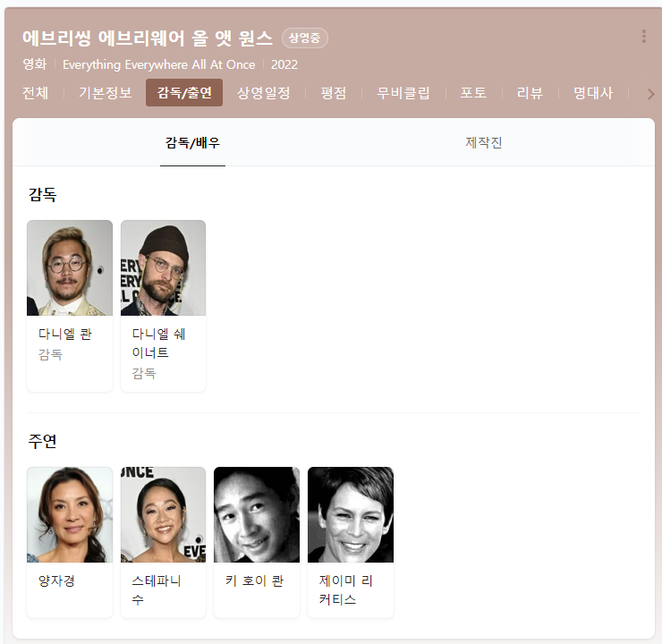
Task: Select the 명대사 tab
Action: pyautogui.click(x=593, y=93)
